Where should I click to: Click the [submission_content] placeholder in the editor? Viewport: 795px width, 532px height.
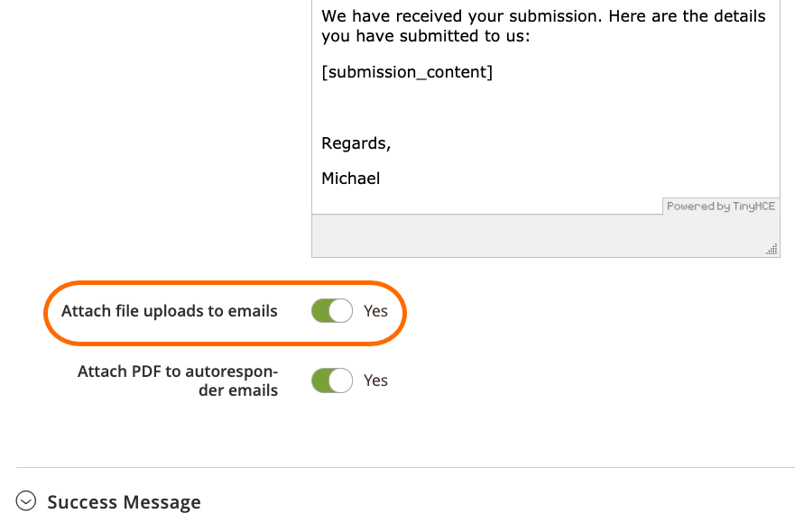[407, 72]
